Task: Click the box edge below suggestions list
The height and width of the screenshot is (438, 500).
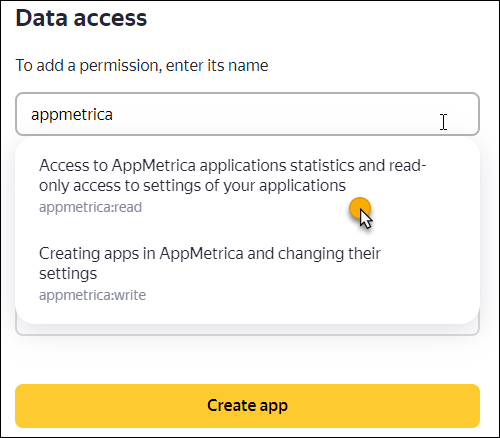Action: 247,330
